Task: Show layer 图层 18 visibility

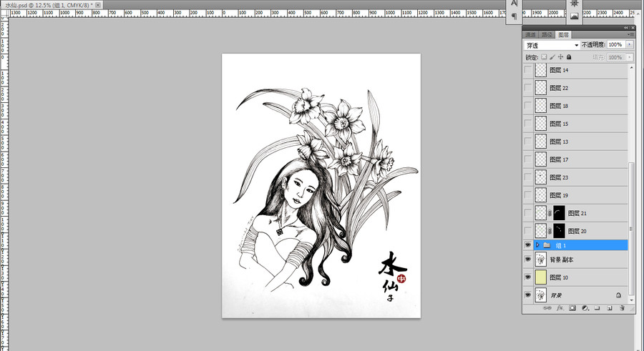Action: coord(528,106)
